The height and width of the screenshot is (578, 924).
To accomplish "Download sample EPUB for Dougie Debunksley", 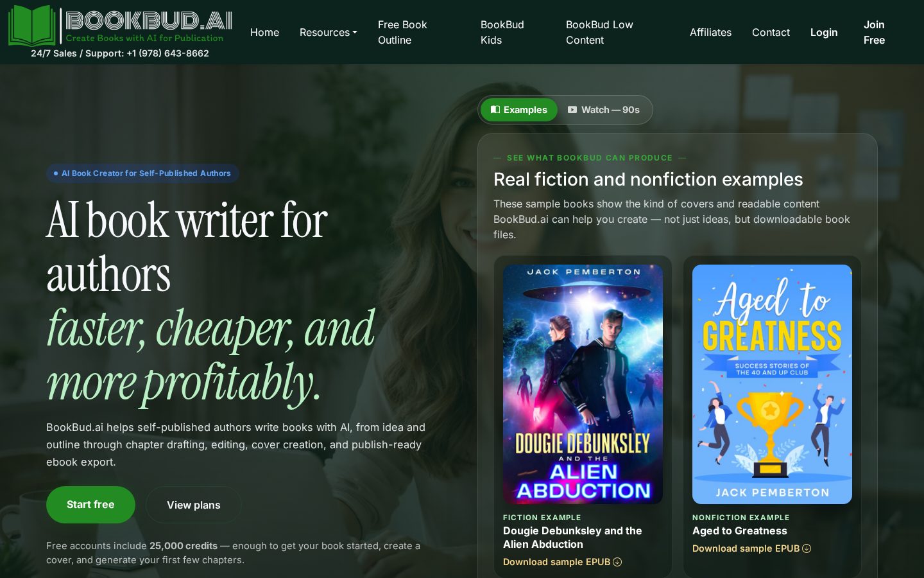I will (562, 562).
